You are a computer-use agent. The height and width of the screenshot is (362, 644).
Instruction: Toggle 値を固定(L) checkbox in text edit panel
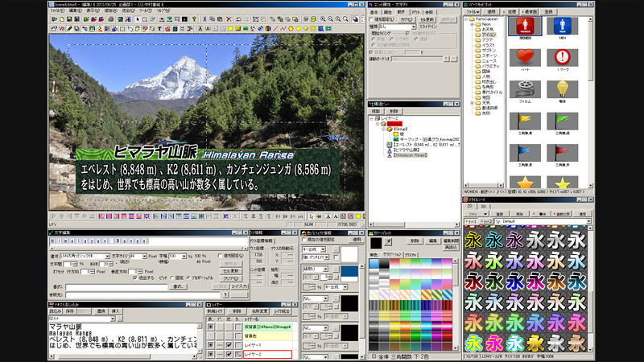pos(221,256)
